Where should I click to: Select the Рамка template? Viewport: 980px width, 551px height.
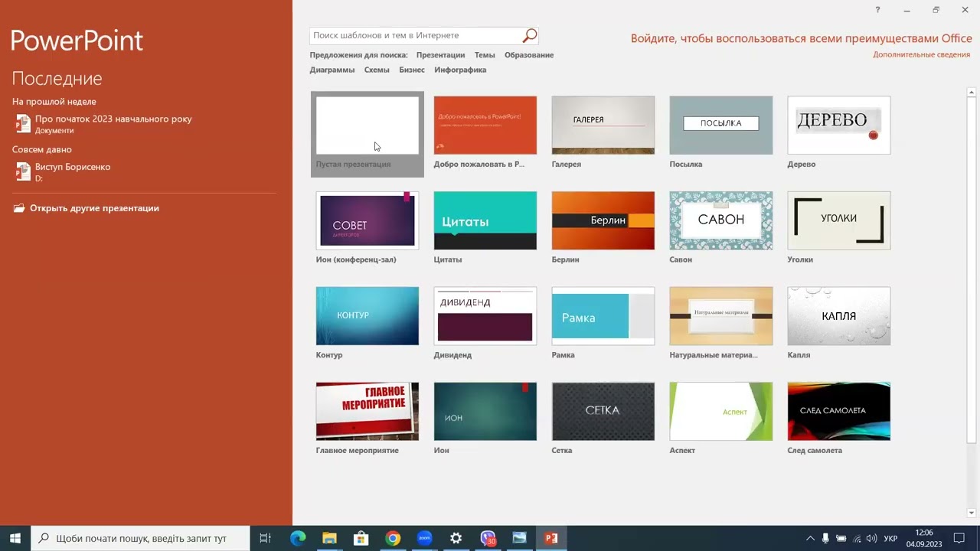coord(603,325)
